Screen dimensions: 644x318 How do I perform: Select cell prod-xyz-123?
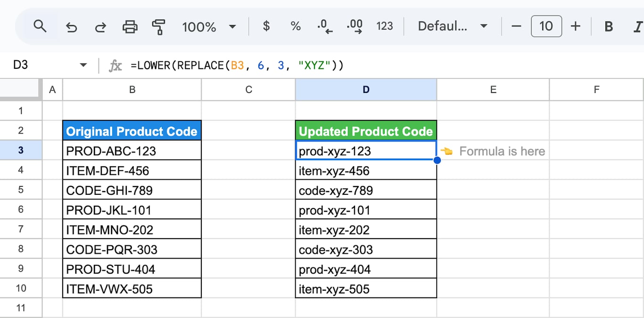point(366,151)
